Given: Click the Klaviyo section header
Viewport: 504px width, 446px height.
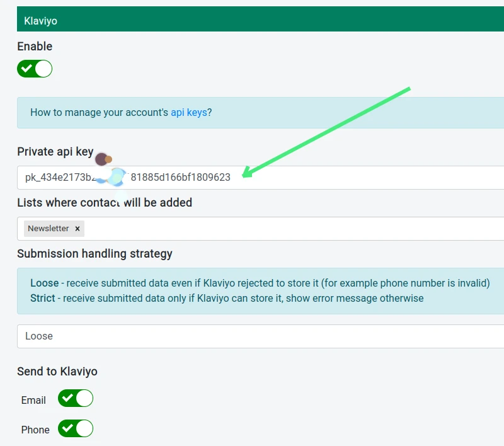Looking at the screenshot, I should pos(260,19).
